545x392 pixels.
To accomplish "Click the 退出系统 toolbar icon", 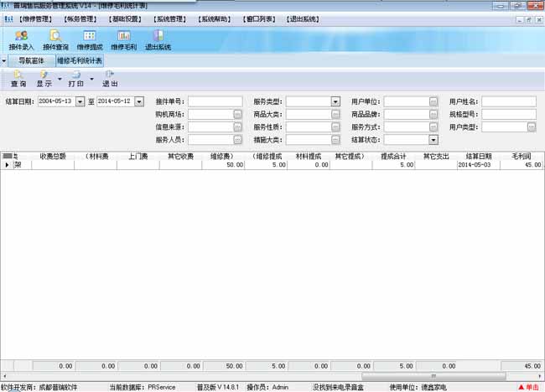I will (158, 35).
